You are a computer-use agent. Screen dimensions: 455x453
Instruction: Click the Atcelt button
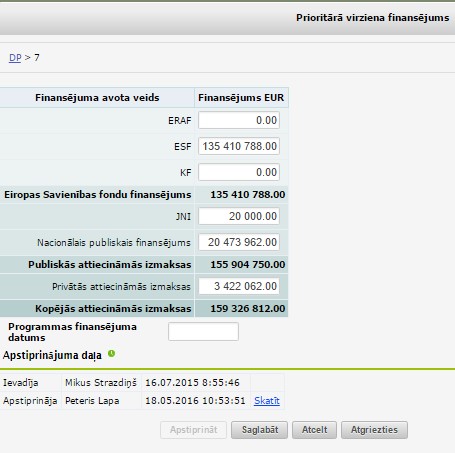click(x=314, y=430)
